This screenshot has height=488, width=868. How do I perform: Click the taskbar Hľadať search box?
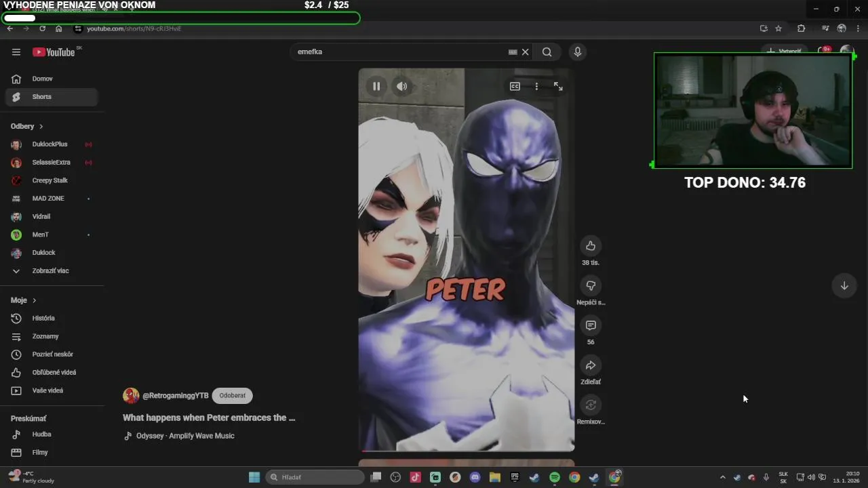[315, 477]
